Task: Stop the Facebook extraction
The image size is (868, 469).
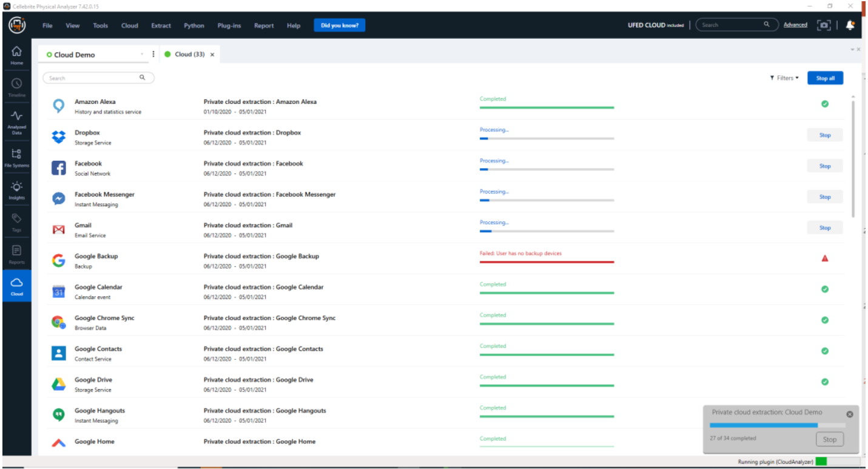Action: [825, 166]
